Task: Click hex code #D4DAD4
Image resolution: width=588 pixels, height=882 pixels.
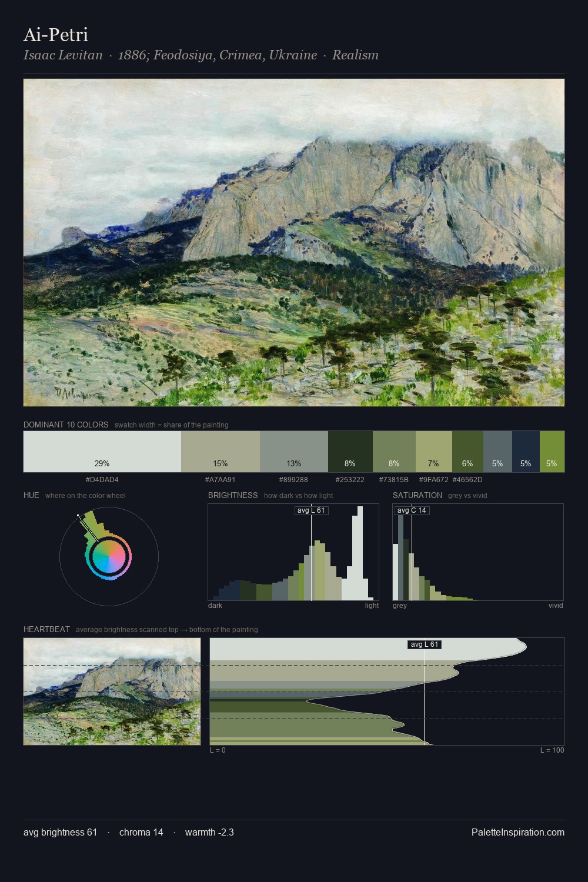Action: tap(102, 480)
